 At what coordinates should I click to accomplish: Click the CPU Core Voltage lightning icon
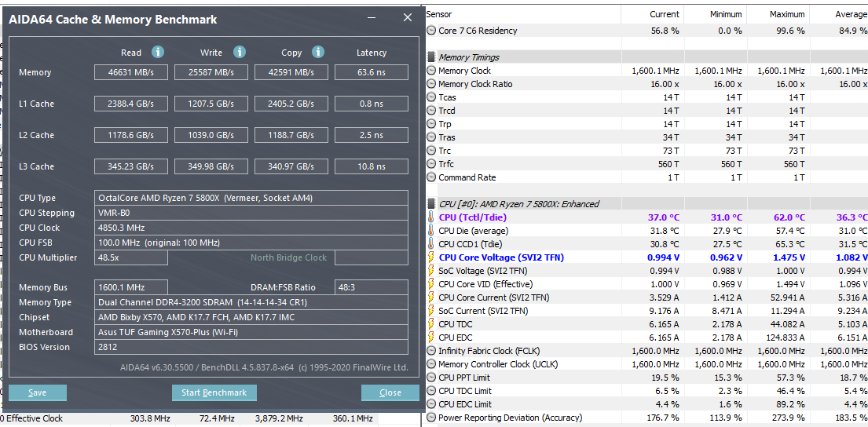pos(431,257)
